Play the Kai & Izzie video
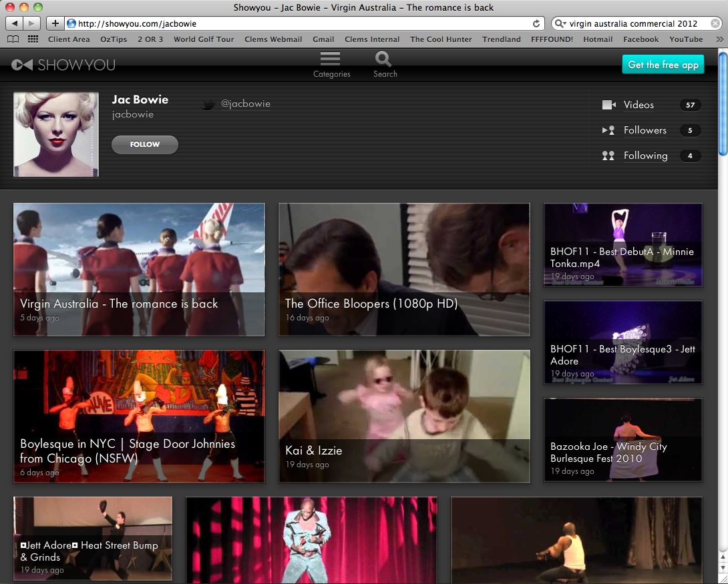The image size is (728, 584). click(404, 416)
